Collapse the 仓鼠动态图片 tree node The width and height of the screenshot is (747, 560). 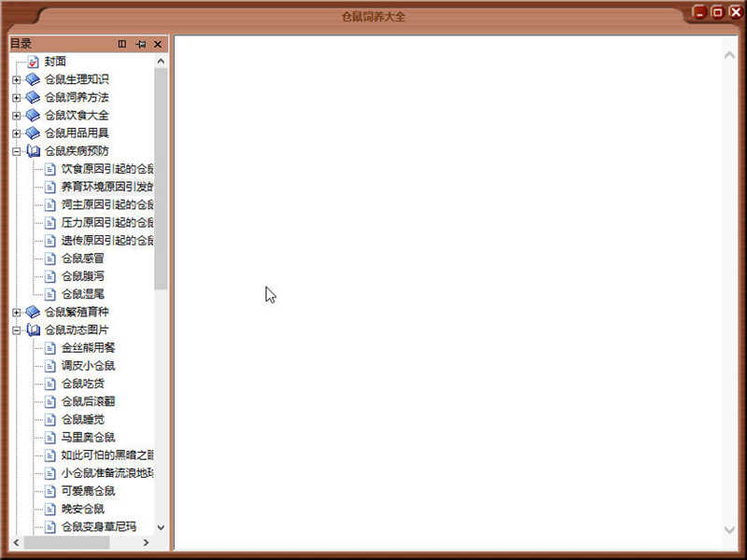[17, 330]
